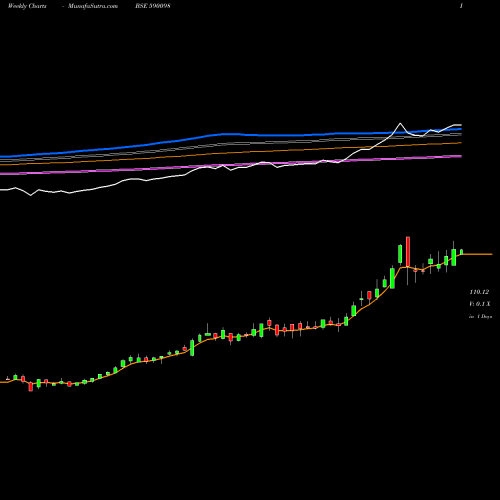Click the "V: 0.1 X" volume label

[x=480, y=304]
